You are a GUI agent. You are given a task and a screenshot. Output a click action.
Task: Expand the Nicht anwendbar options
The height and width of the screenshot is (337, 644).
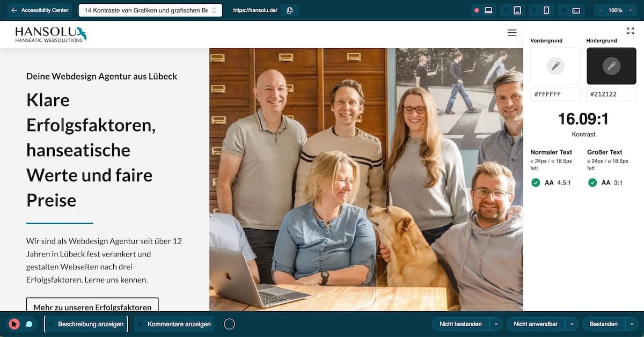[x=572, y=324]
